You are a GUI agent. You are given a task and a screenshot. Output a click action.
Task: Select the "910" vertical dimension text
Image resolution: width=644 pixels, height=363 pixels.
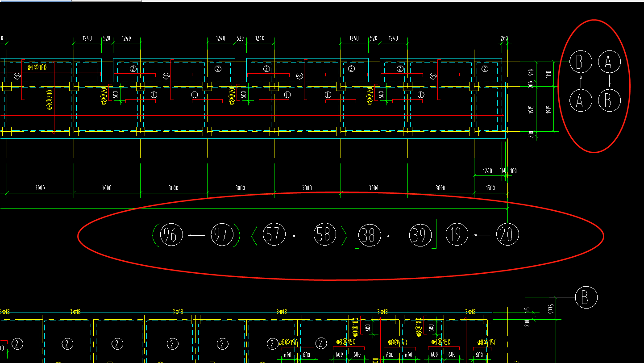[531, 71]
